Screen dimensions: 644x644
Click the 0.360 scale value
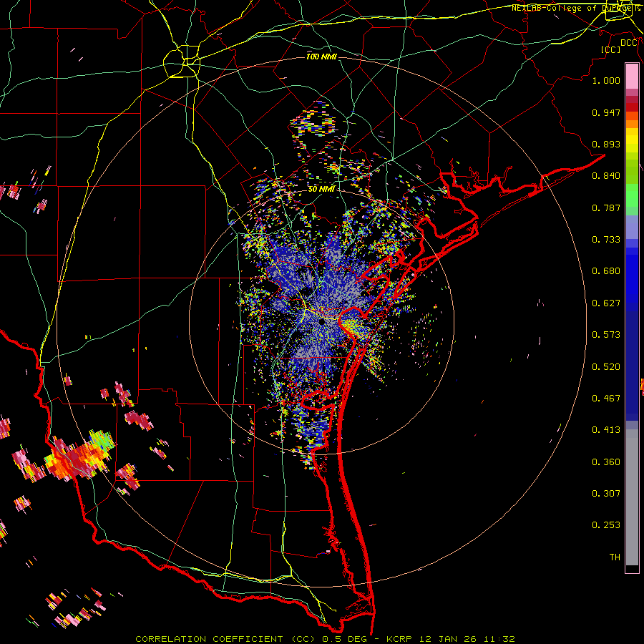[606, 462]
